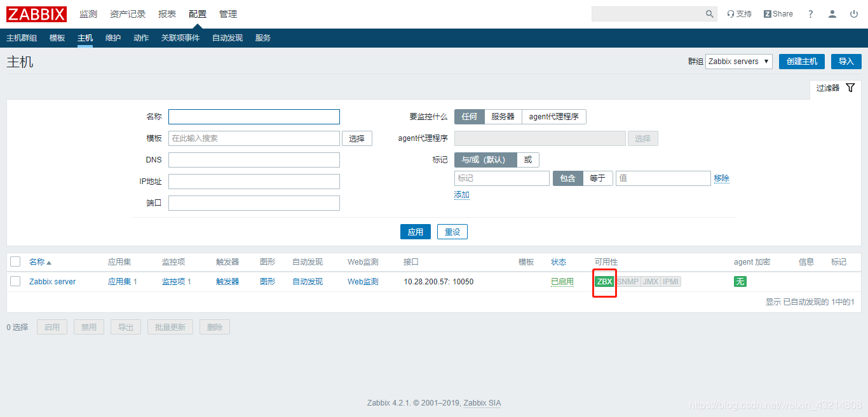Image resolution: width=868 pixels, height=417 pixels.
Task: Open the Share link
Action: (x=778, y=14)
